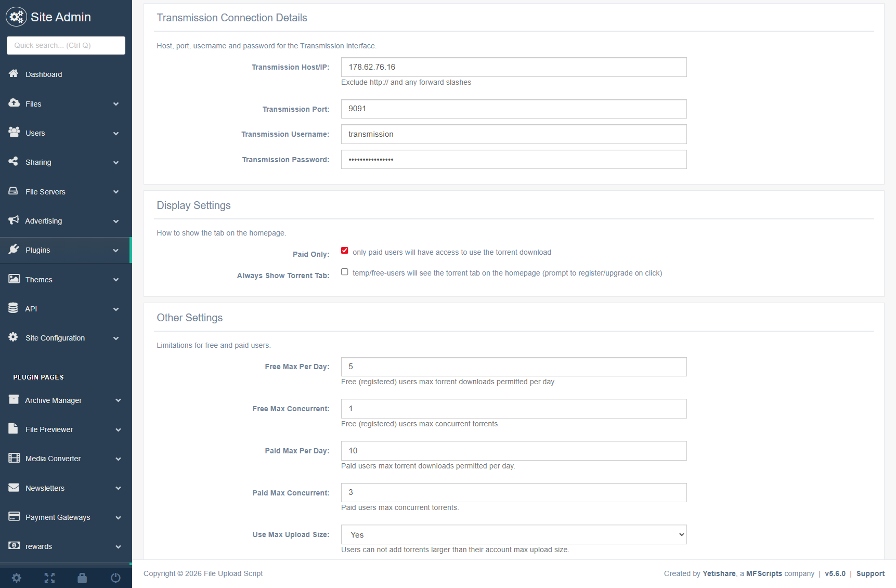Click the power logout icon
This screenshot has width=896, height=588.
click(x=115, y=578)
